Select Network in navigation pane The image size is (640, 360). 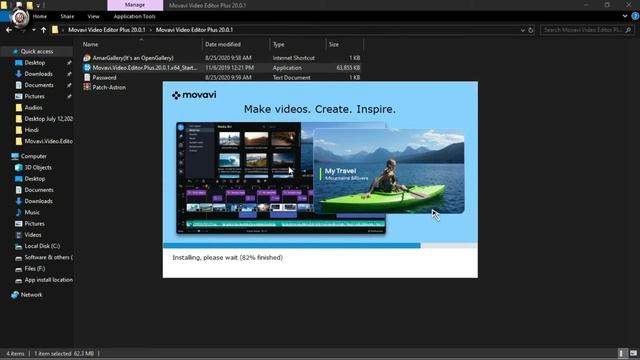[x=31, y=295]
